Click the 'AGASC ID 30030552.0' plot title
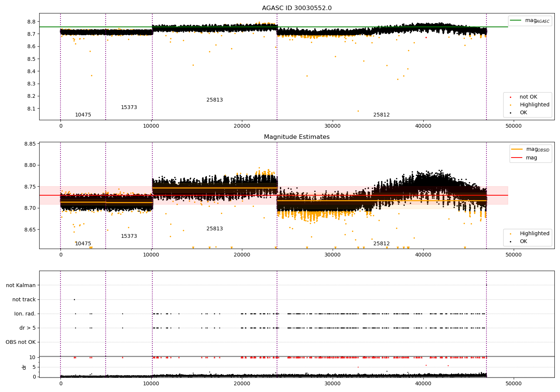Image resolution: width=560 pixels, height=392 pixels. coord(297,8)
